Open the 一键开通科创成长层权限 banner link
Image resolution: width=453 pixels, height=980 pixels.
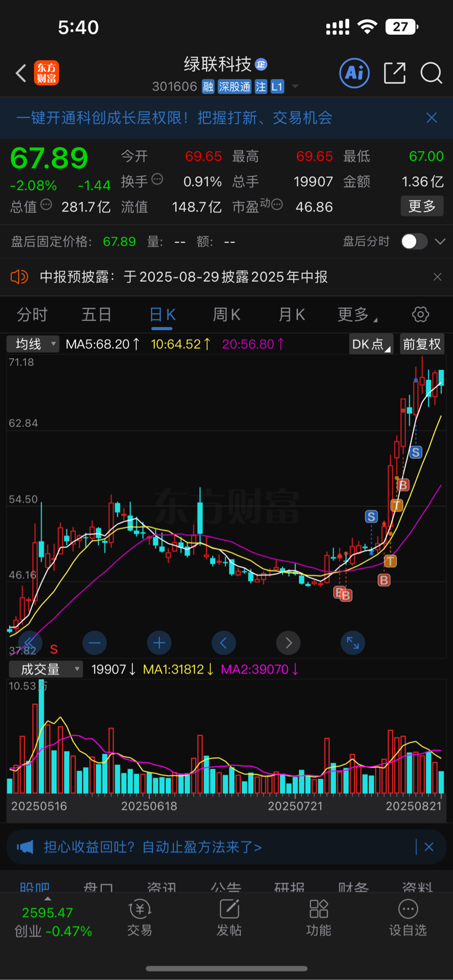[x=175, y=118]
